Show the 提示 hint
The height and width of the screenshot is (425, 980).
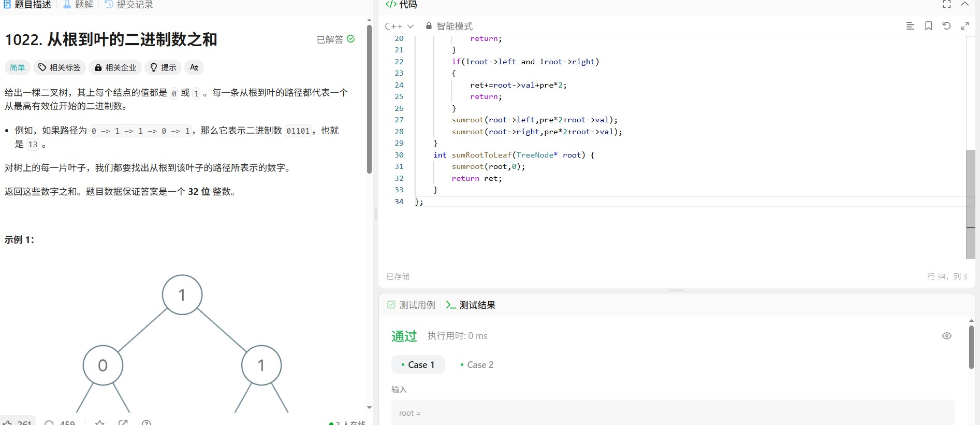163,67
